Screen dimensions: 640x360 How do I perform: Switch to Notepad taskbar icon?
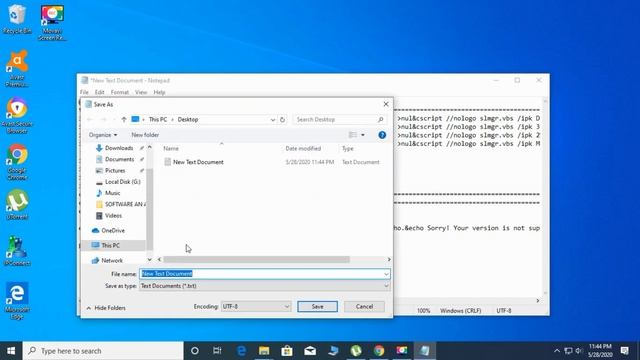[424, 351]
